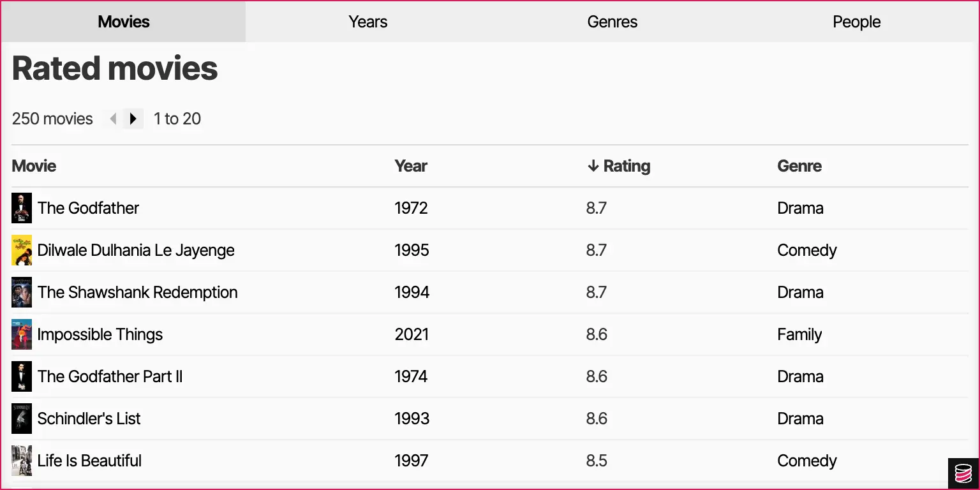Click the previous page arrow
This screenshot has height=490, width=980.
coord(113,119)
